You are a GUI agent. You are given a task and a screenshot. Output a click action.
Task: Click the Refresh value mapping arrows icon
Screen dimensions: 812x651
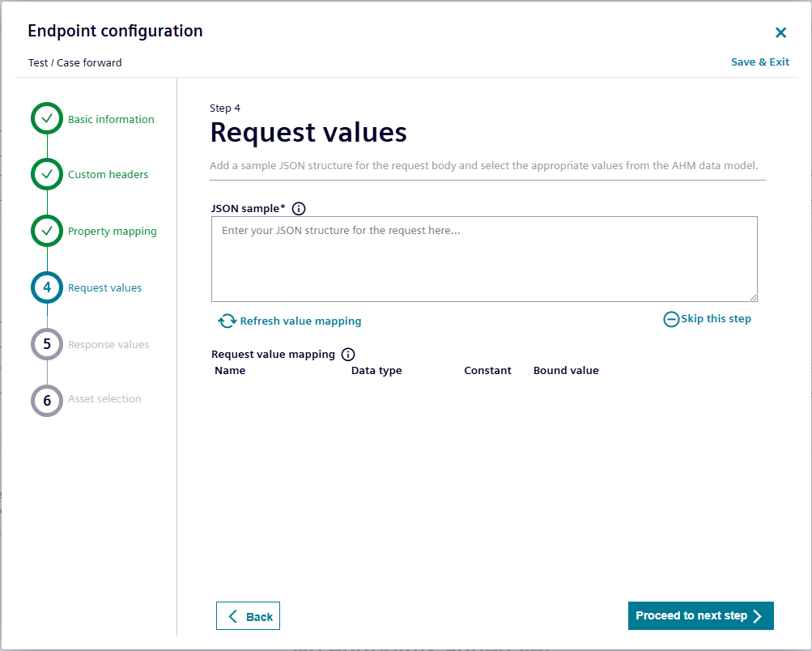coord(227,321)
